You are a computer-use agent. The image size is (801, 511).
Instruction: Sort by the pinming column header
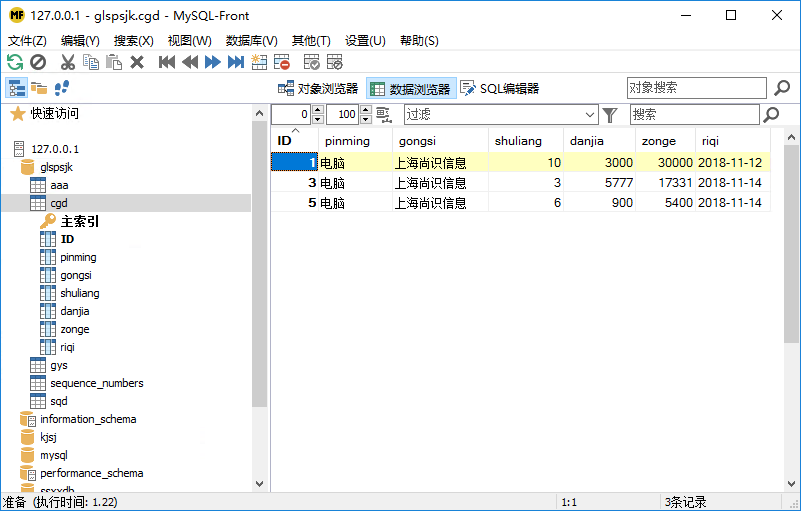(355, 141)
